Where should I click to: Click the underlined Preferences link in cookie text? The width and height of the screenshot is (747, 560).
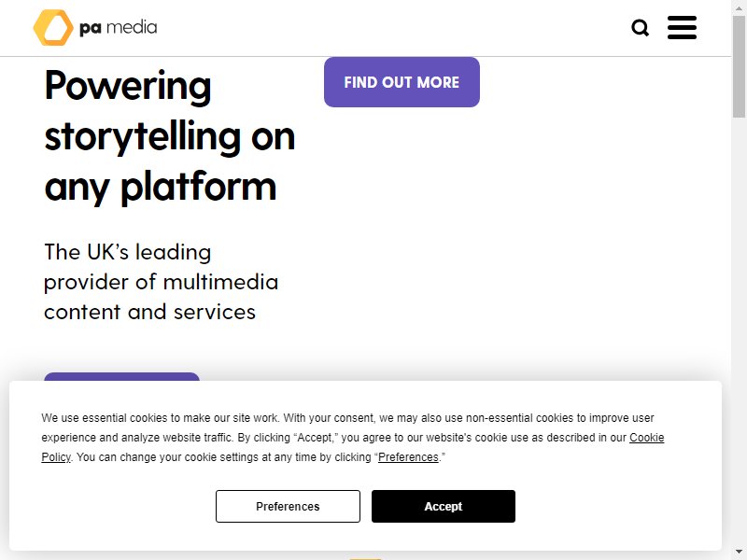408,457
